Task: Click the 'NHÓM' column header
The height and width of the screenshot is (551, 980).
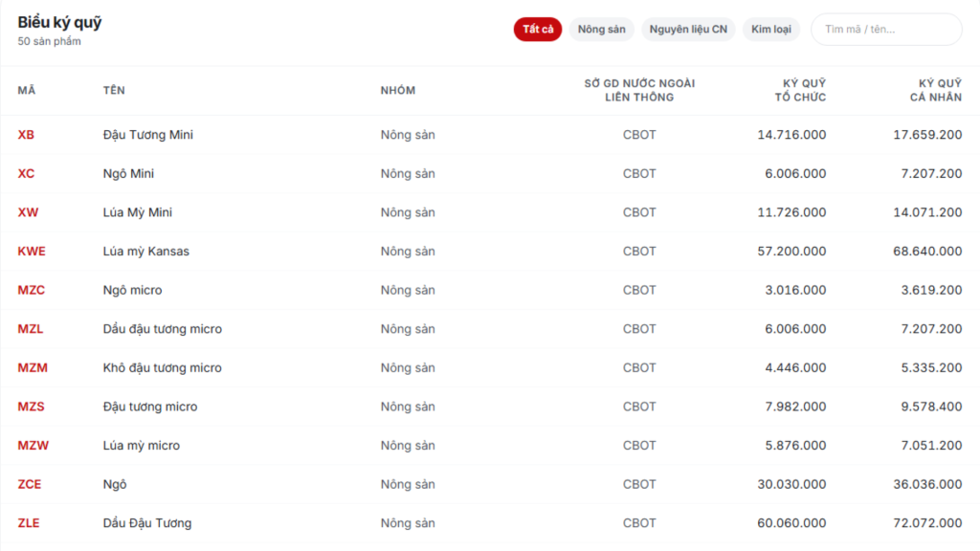Action: click(x=397, y=91)
